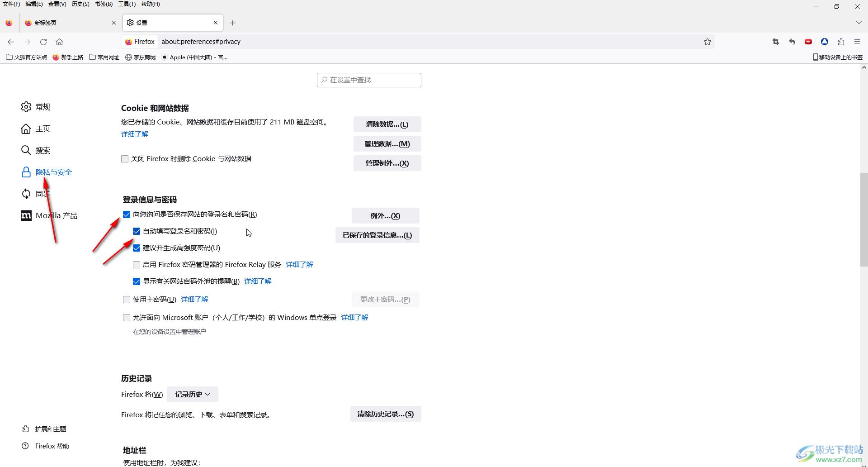Open the 工具(T) menu
Viewport: 868px width, 467px height.
127,4
